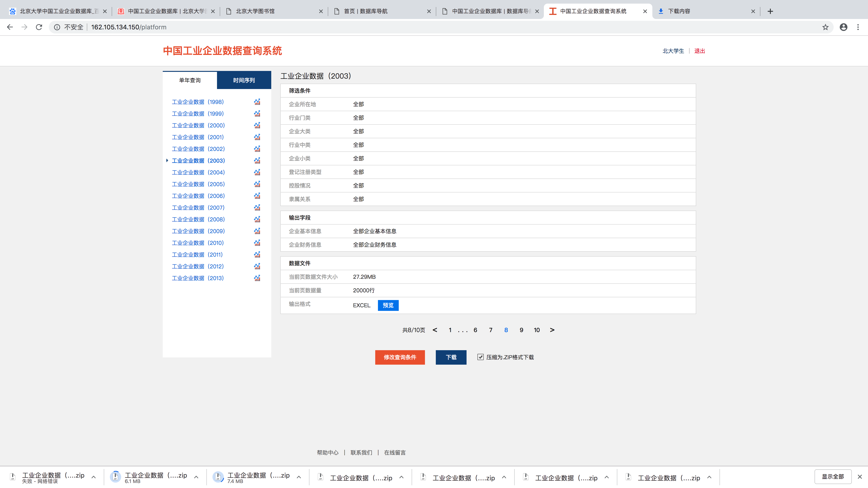
Task: Open Chrome three-dot menu
Action: pyautogui.click(x=858, y=27)
